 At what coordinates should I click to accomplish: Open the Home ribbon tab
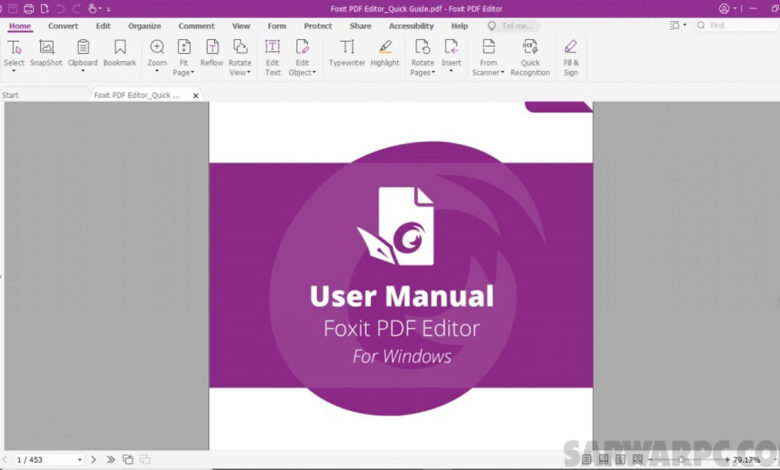click(20, 26)
